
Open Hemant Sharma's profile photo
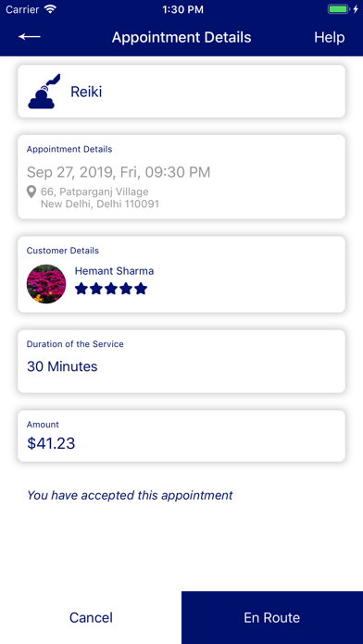[x=46, y=284]
